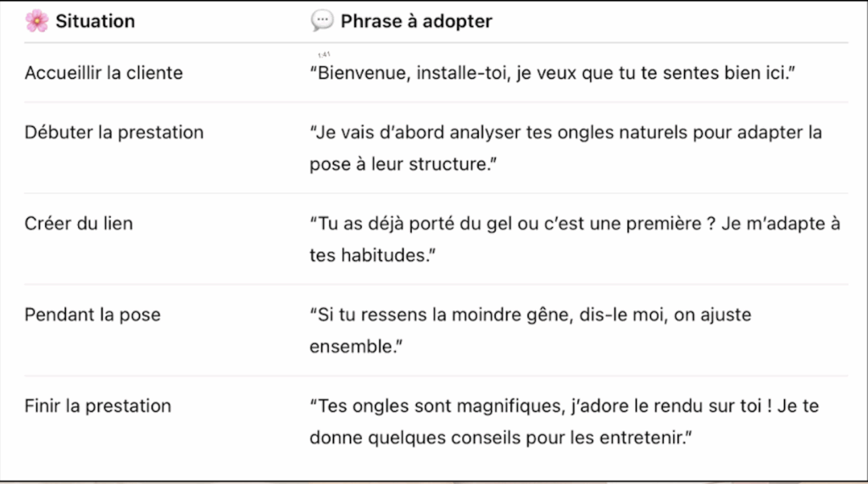Viewport: 868px width, 484px height.
Task: Select the Phrase à adopter column header
Action: click(416, 21)
